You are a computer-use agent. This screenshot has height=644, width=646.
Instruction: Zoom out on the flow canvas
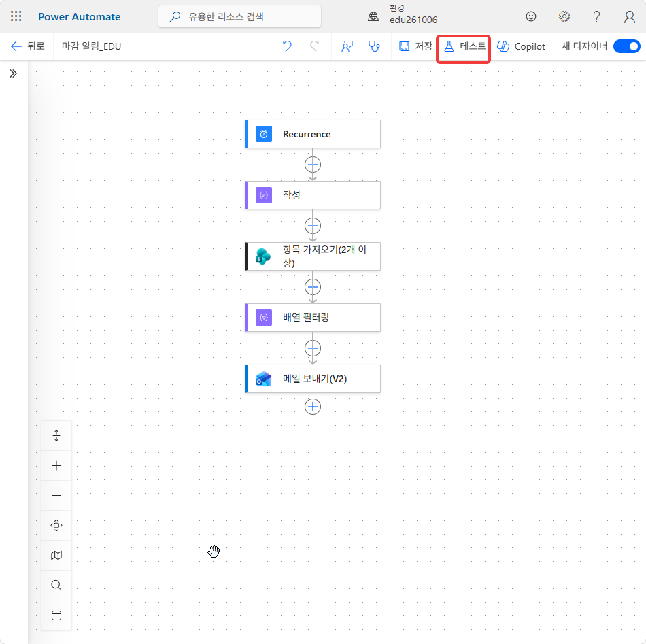point(56,495)
